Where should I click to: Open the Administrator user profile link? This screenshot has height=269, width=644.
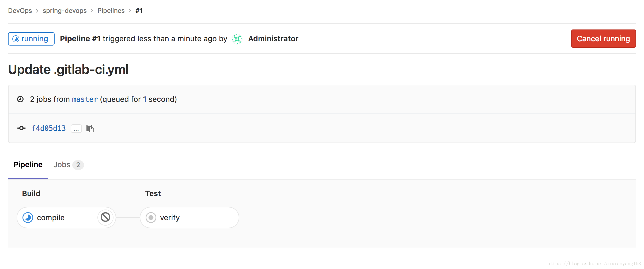point(273,39)
